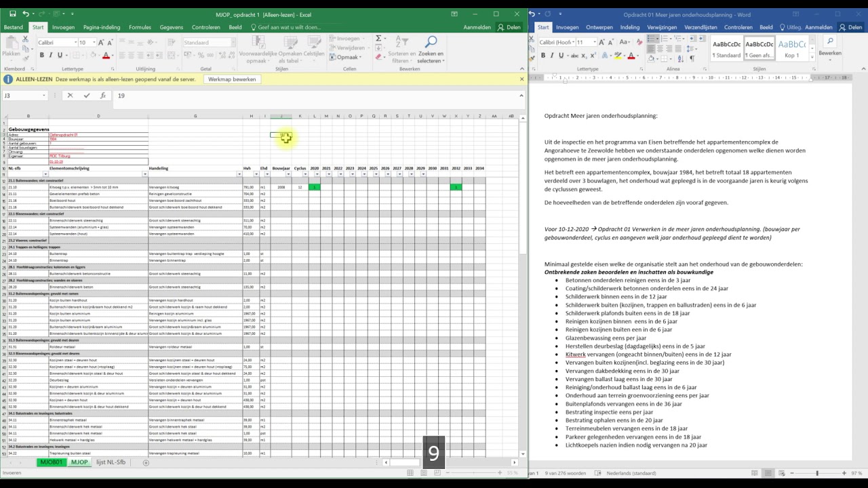The height and width of the screenshot is (488, 868).
Task: Open the Bestand menu in Excel
Action: (x=13, y=27)
